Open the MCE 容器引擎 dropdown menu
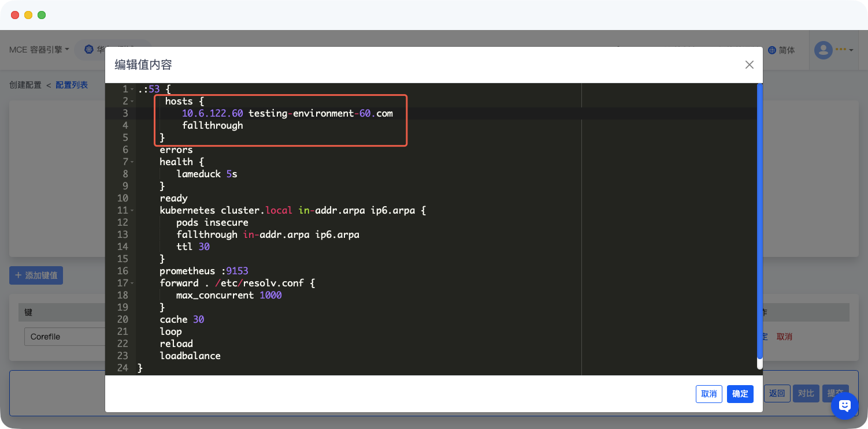The width and height of the screenshot is (868, 429). click(39, 50)
